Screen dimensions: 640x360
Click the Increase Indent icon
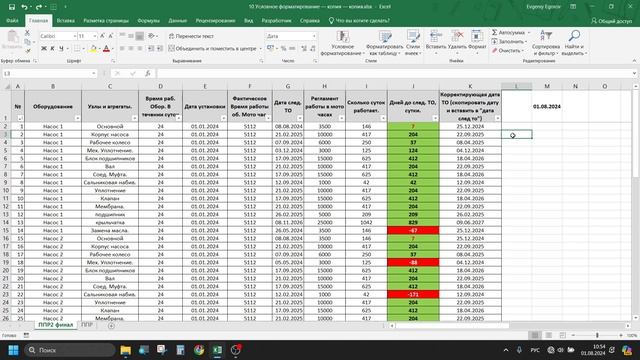(x=160, y=49)
